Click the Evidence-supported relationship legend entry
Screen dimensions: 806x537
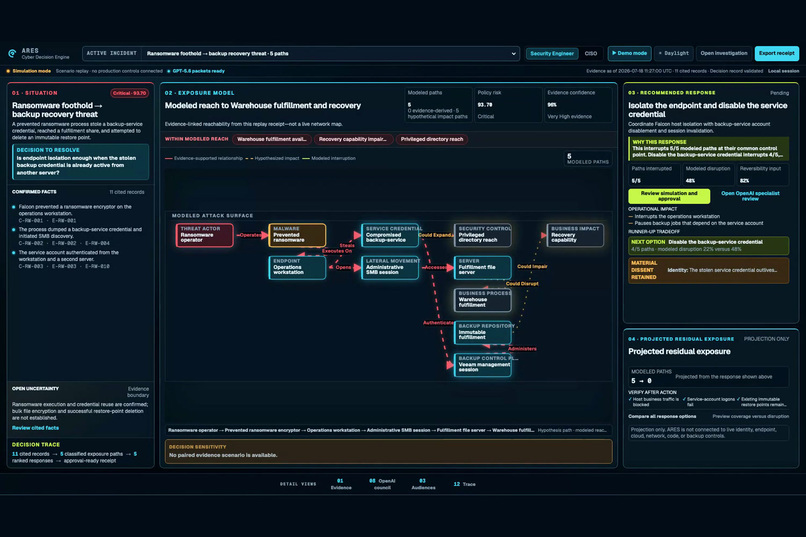204,158
